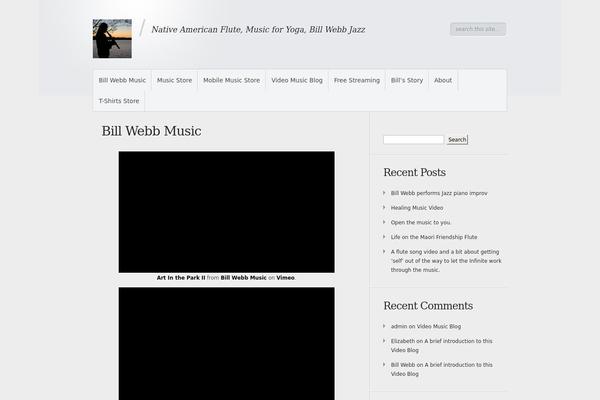This screenshot has height=400, width=600.
Task: Open Bill Webb's comment on brief introduction
Action: coord(442,369)
